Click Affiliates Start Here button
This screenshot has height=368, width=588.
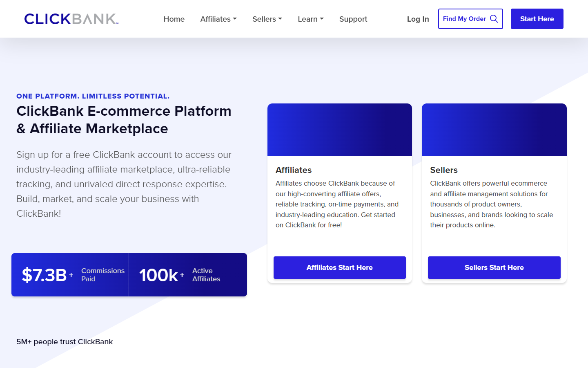click(x=340, y=267)
